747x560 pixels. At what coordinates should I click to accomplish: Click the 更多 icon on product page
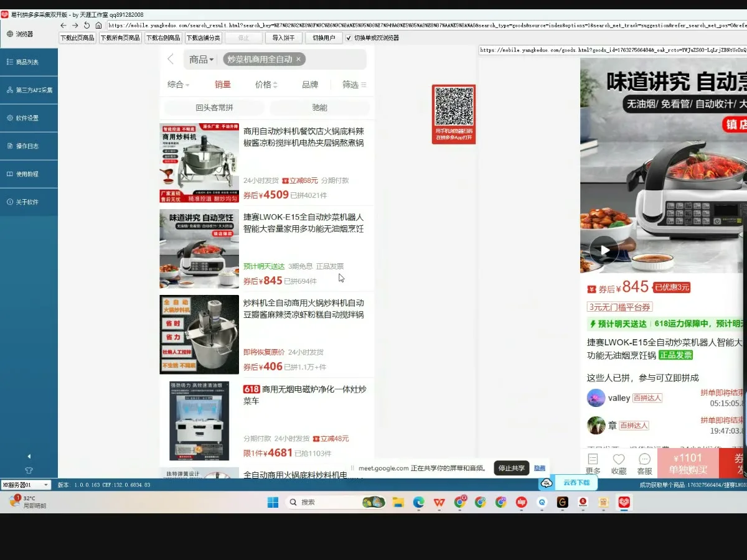tap(593, 464)
